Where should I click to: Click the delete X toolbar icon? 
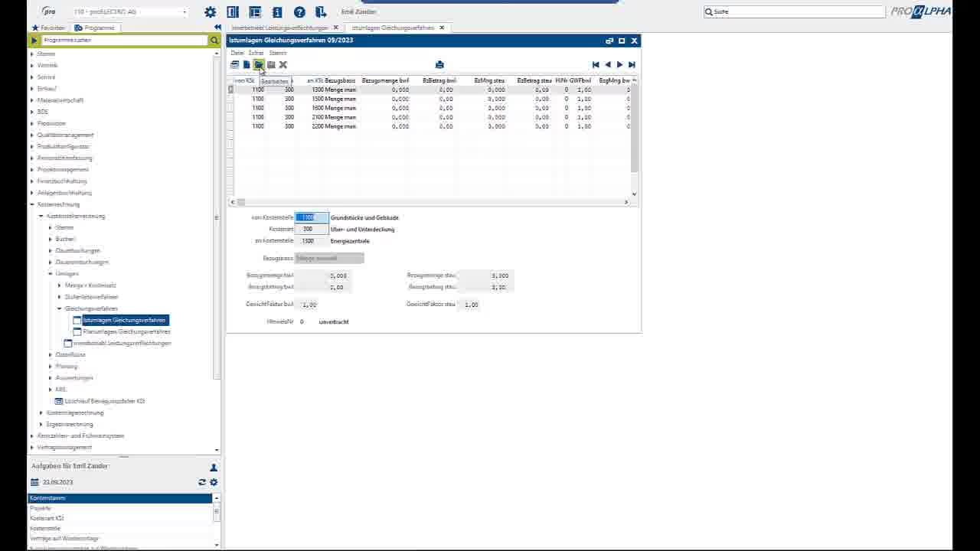click(x=283, y=64)
